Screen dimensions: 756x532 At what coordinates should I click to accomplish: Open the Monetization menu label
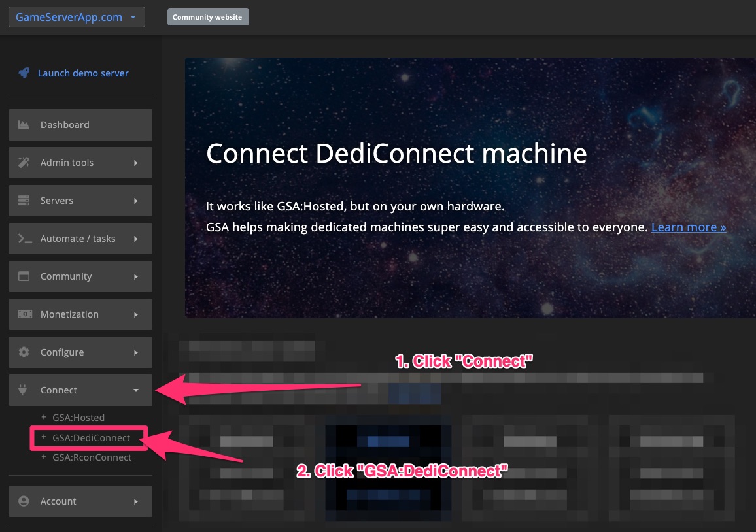pos(69,314)
